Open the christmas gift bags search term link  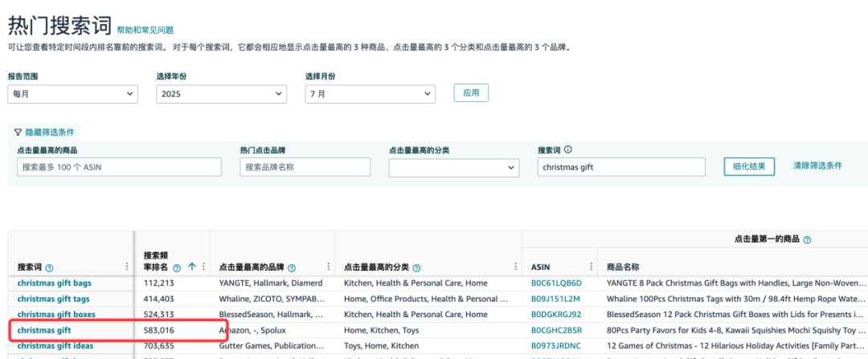pos(55,284)
